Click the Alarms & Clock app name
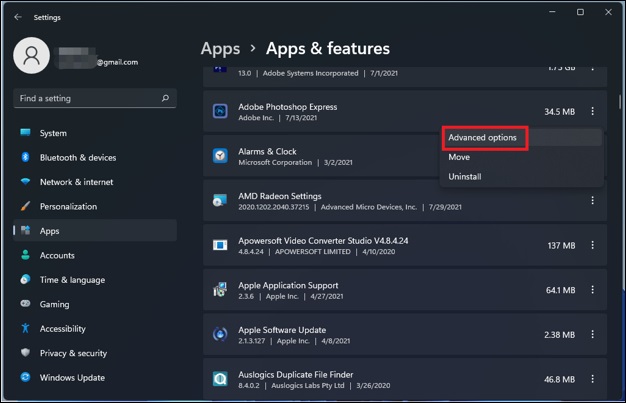This screenshot has height=403, width=626. coord(267,151)
